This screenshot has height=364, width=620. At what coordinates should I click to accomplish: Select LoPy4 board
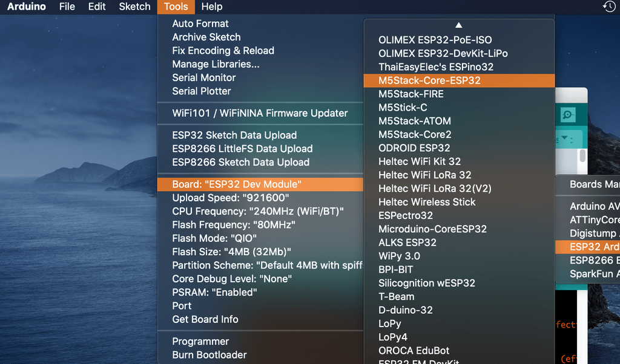point(459,337)
